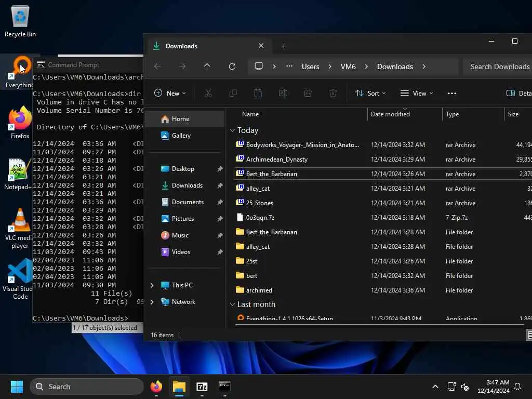The width and height of the screenshot is (532, 399).
Task: Unpin Downloads from quick access
Action: [220, 185]
